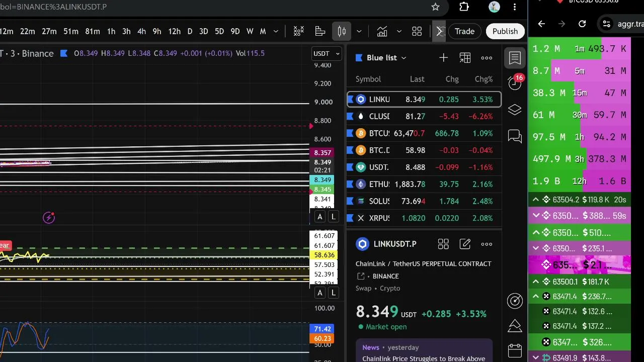Viewport: 644px width, 362px height.
Task: Select the USDT. 8.488 watchlist row
Action: [424, 167]
